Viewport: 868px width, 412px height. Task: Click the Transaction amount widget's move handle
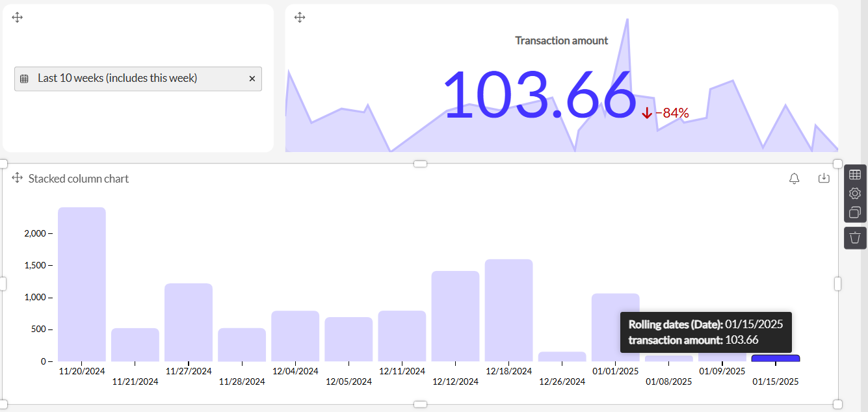coord(300,18)
